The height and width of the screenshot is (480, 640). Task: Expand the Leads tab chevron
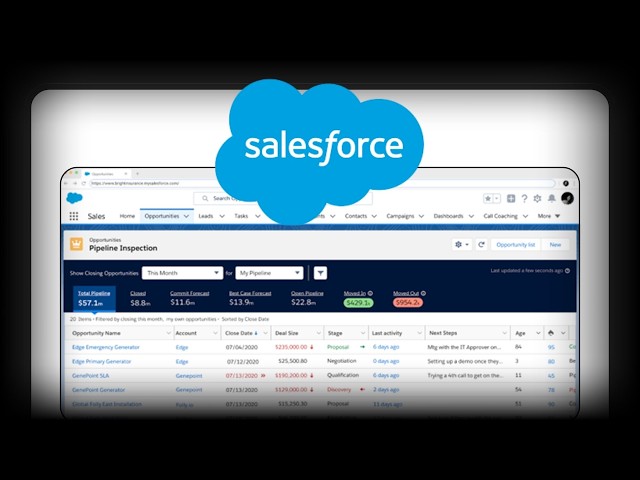point(222,216)
